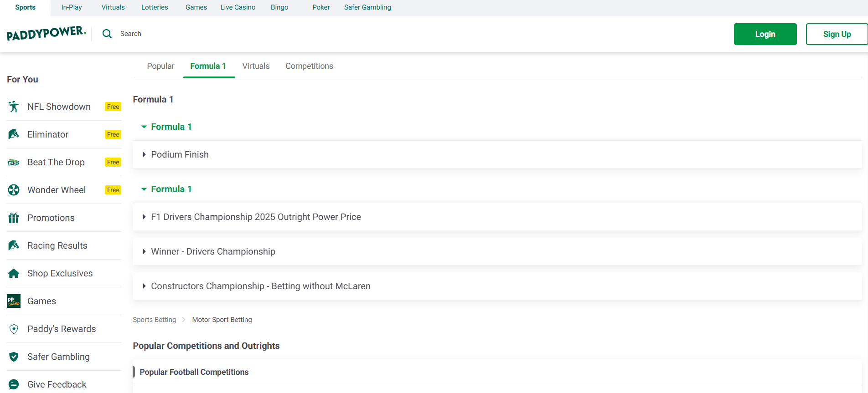Expand the Podium Finish market

pyautogui.click(x=180, y=154)
